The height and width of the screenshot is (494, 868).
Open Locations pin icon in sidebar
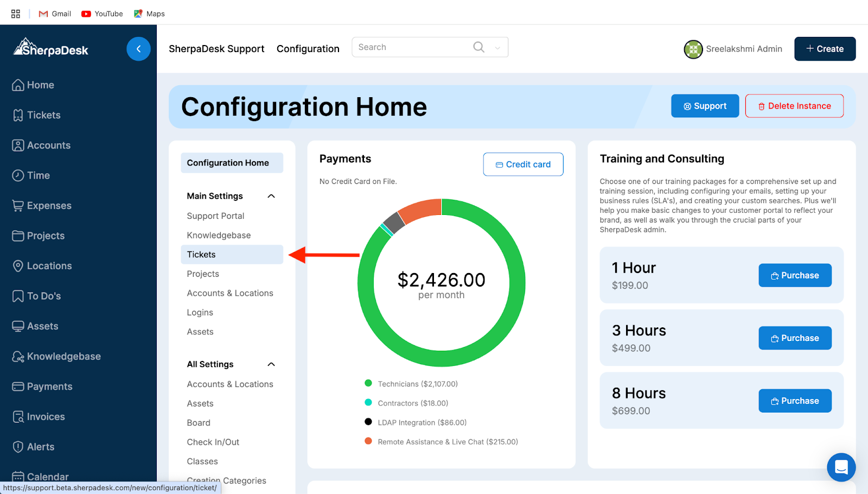coord(18,266)
